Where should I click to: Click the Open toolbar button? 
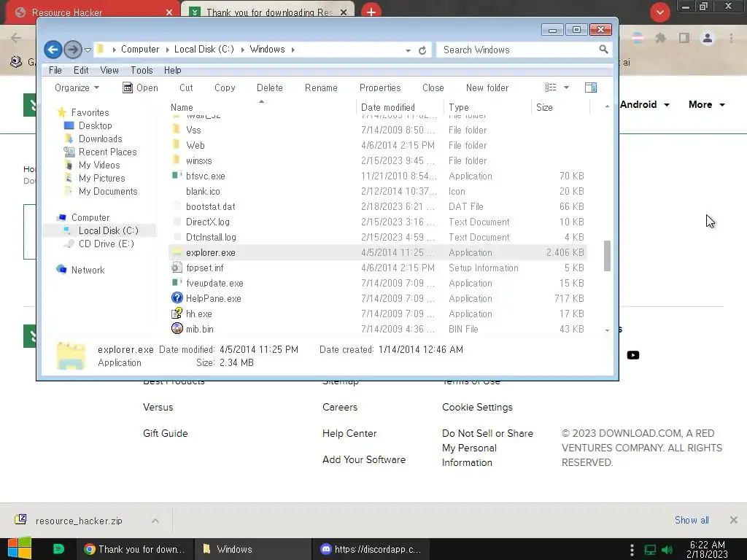coord(140,87)
